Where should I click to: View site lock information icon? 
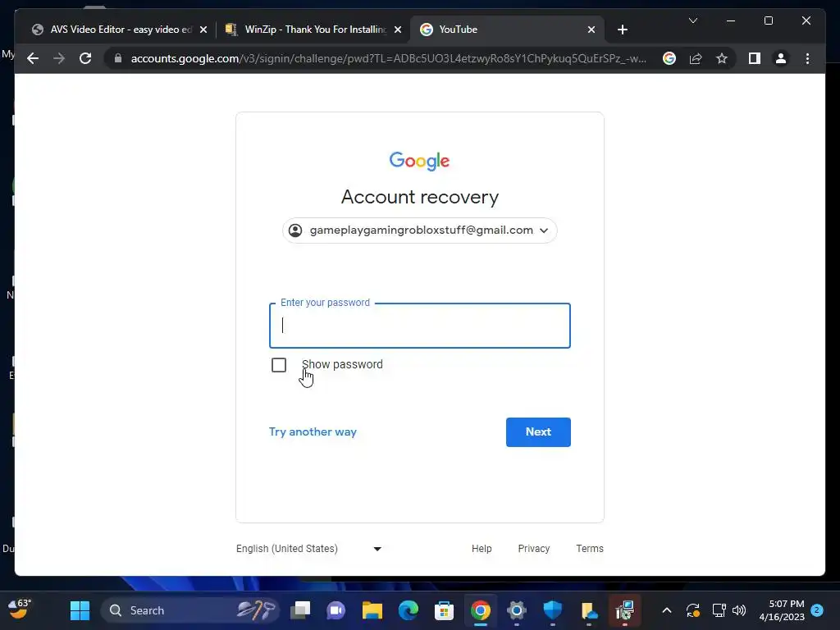[x=118, y=58]
